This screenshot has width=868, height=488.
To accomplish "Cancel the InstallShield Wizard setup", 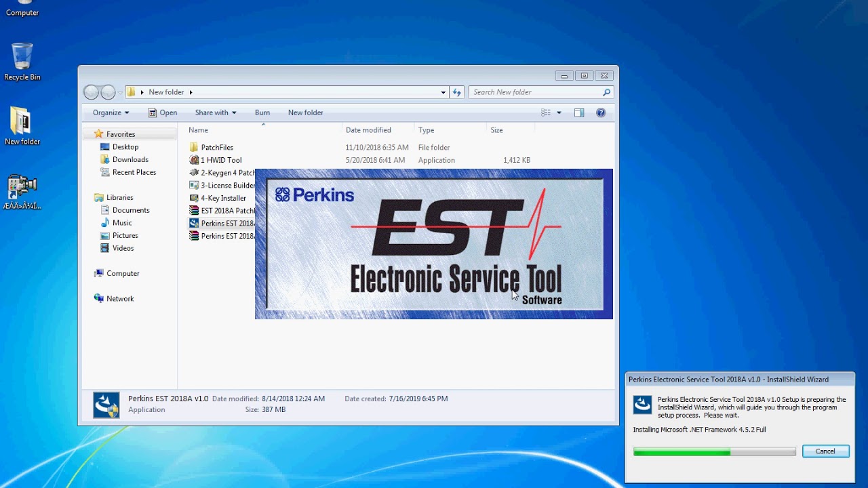I will pyautogui.click(x=825, y=451).
